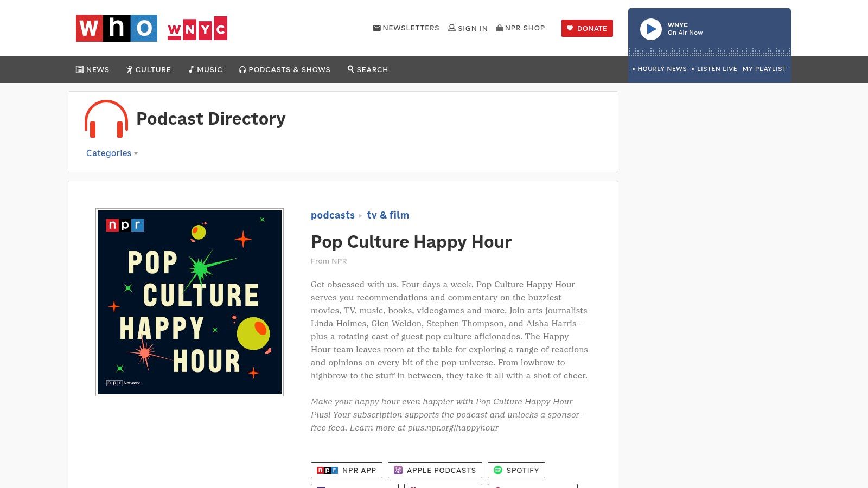Click the Apple Podcasts purple icon
Screen dimensions: 868x488
coord(398,470)
